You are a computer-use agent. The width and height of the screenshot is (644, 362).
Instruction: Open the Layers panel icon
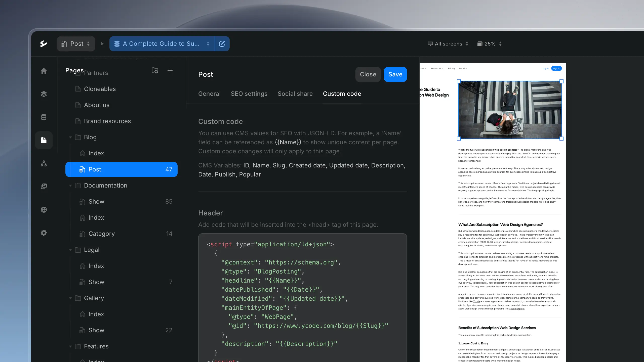[44, 94]
